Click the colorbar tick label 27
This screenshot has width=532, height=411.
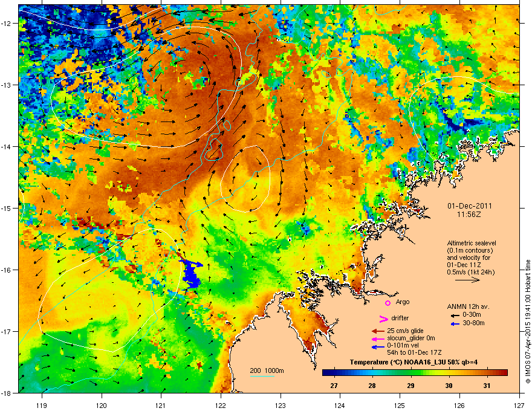pyautogui.click(x=334, y=386)
